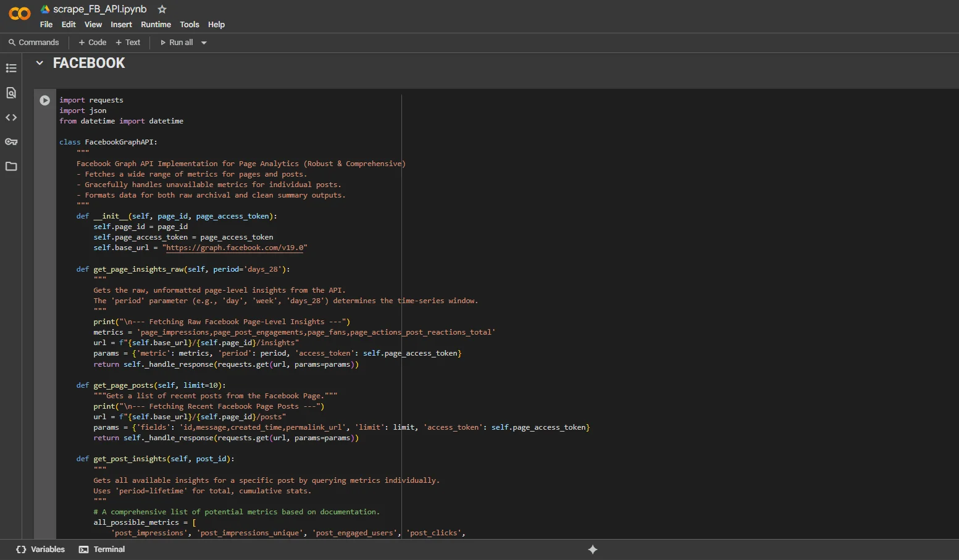
Task: Open the Tools menu
Action: [189, 25]
